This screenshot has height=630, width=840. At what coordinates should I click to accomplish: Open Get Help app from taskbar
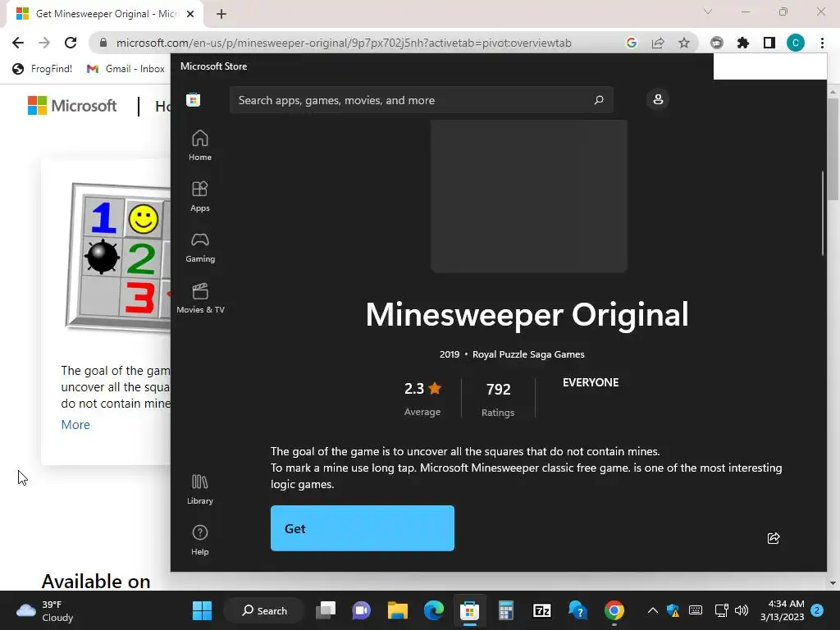coord(578,610)
